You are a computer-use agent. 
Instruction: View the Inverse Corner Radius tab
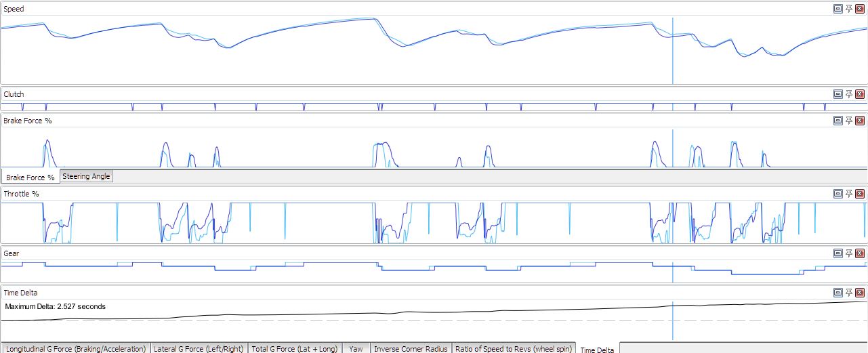coord(411,348)
